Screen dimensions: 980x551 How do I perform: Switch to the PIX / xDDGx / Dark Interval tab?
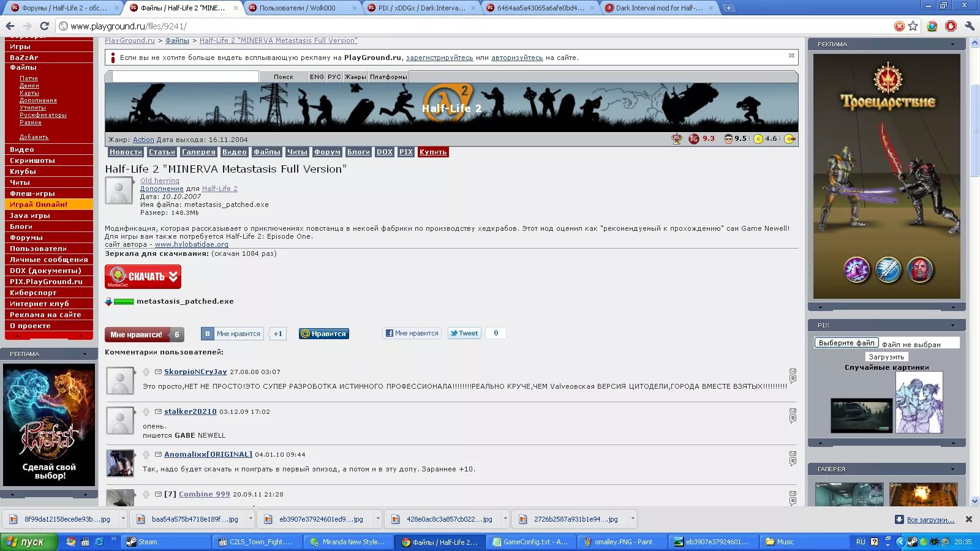(x=421, y=8)
